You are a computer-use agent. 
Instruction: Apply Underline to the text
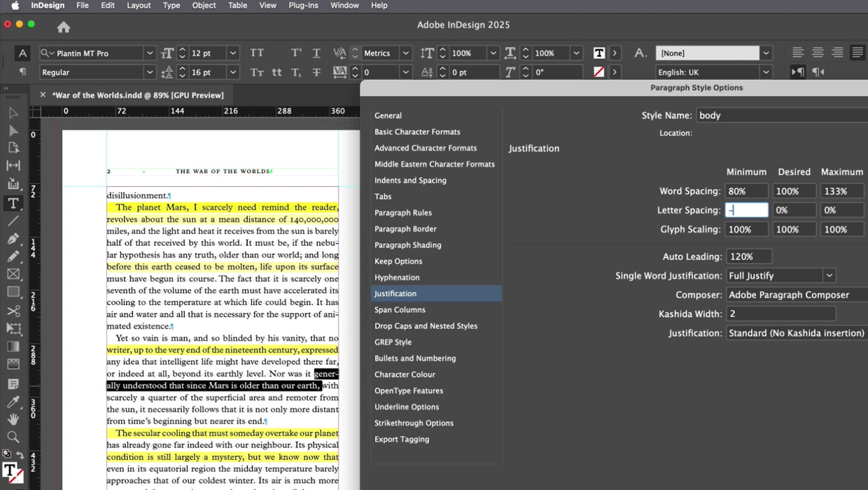click(316, 52)
